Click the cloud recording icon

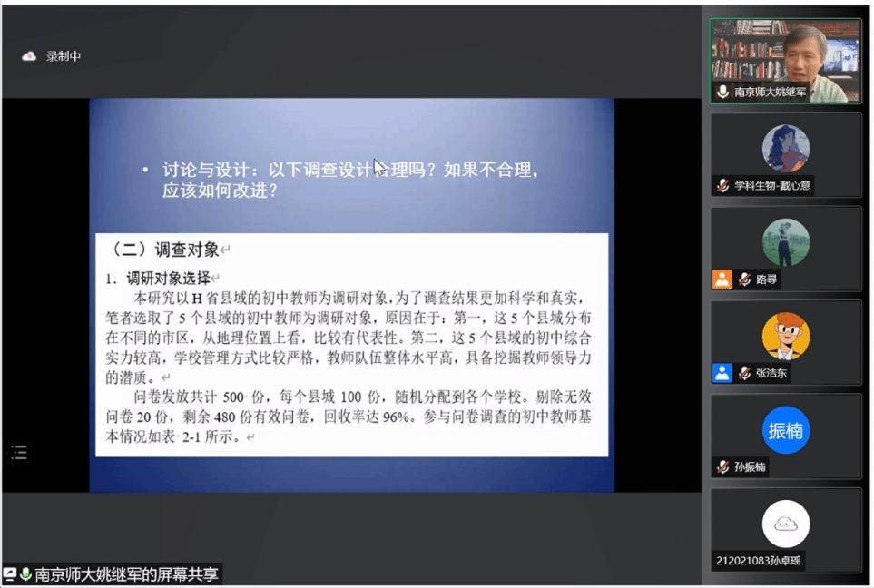[29, 56]
